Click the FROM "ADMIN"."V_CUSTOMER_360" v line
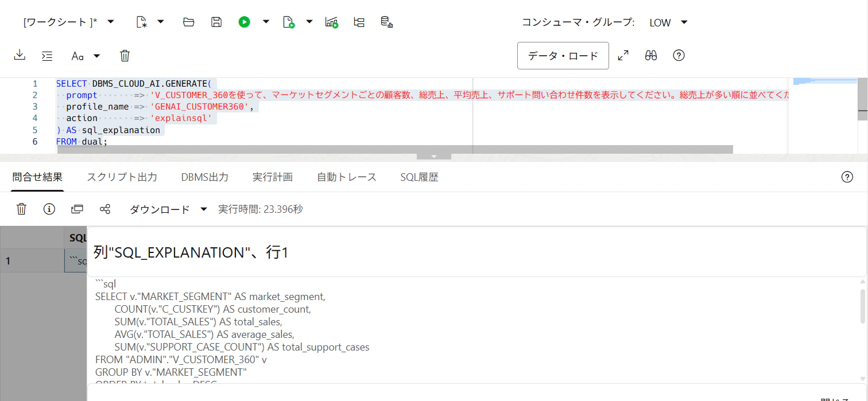This screenshot has height=401, width=868. pos(181,360)
